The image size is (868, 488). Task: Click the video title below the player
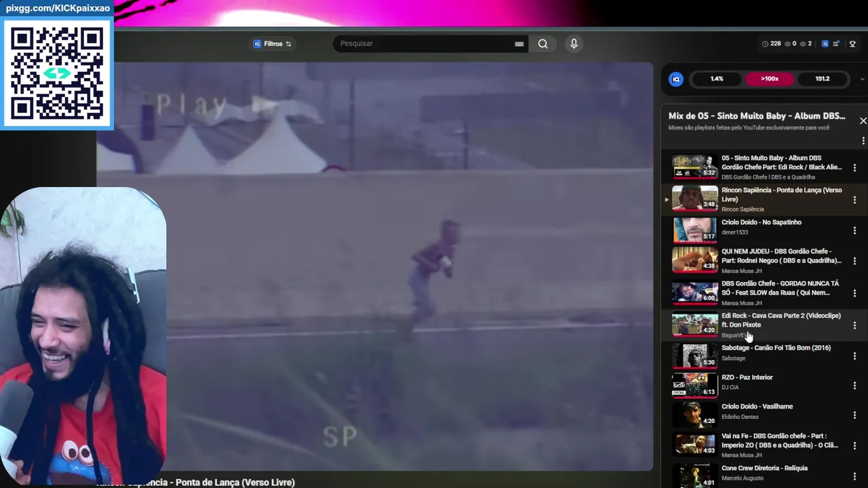pyautogui.click(x=195, y=483)
